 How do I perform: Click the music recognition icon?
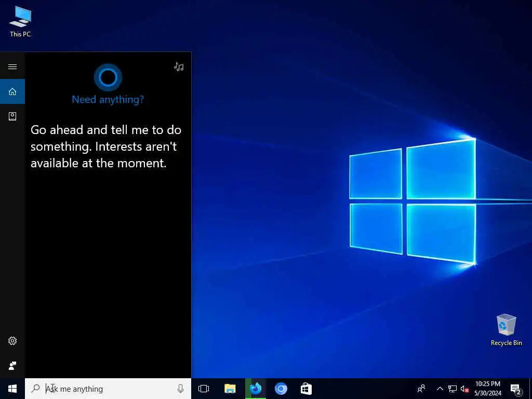pyautogui.click(x=179, y=66)
